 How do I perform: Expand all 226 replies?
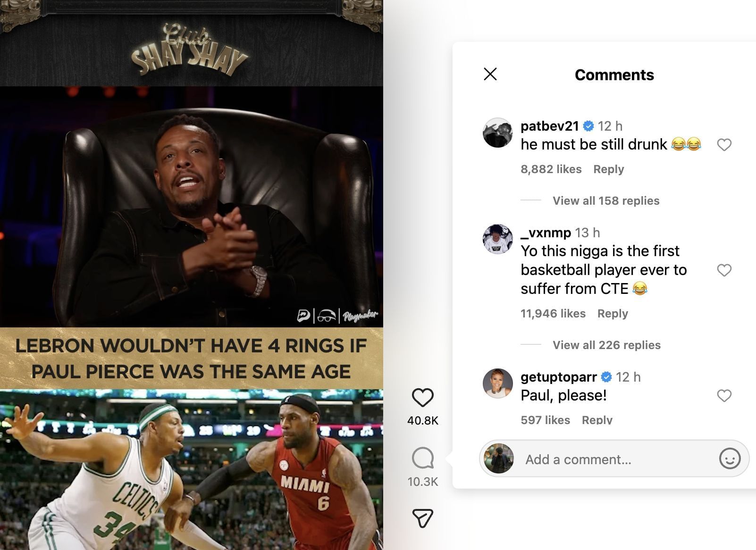[x=606, y=345]
